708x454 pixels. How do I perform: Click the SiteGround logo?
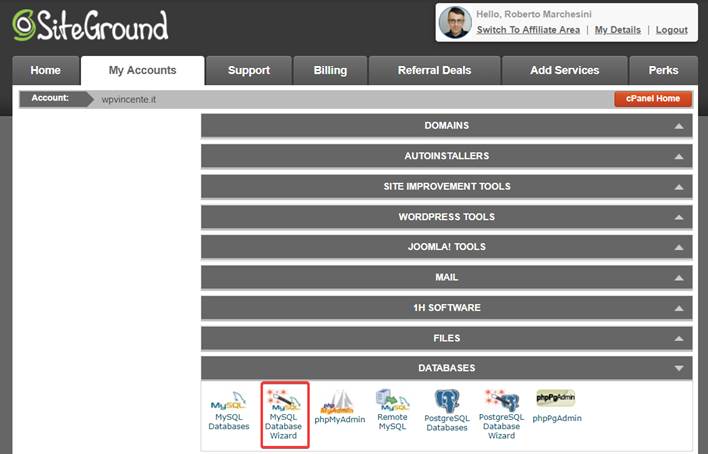[90, 26]
